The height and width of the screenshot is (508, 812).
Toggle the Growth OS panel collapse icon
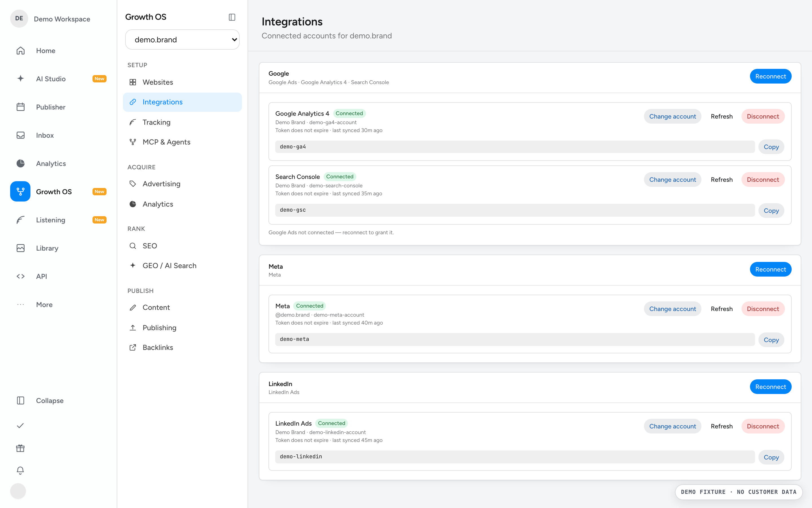(x=232, y=17)
